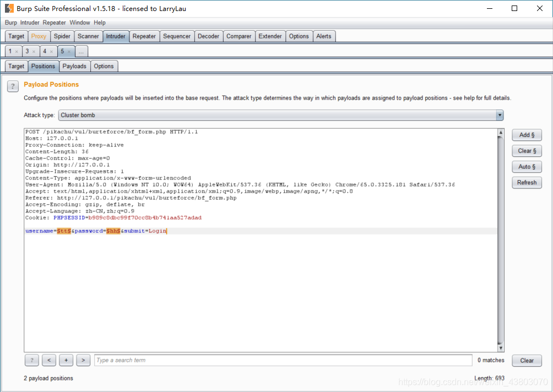The image size is (553, 392).
Task: Switch to the Sequencer tab
Action: pos(177,36)
